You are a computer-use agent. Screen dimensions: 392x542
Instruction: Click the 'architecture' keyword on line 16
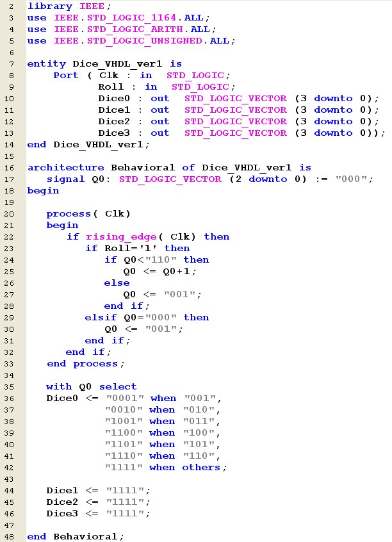[66, 168]
